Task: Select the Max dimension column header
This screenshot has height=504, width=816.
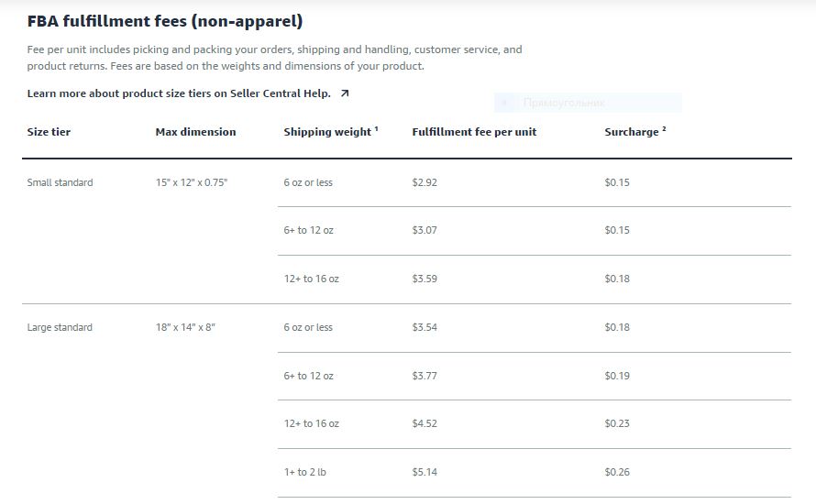Action: click(x=195, y=132)
